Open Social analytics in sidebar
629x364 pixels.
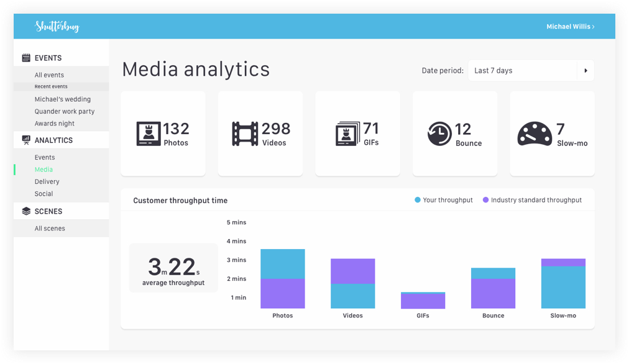coord(44,194)
